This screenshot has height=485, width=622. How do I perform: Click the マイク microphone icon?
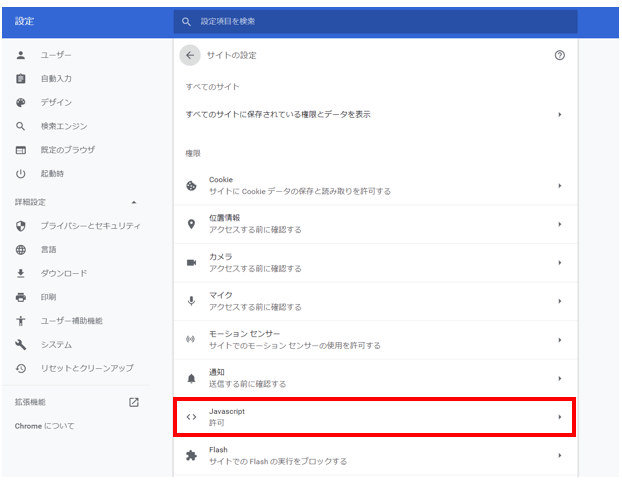click(x=191, y=301)
